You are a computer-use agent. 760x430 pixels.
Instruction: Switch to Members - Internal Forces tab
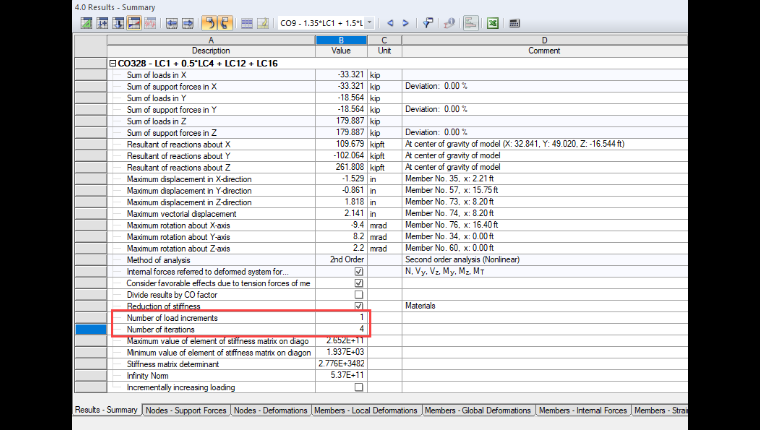pyautogui.click(x=583, y=410)
